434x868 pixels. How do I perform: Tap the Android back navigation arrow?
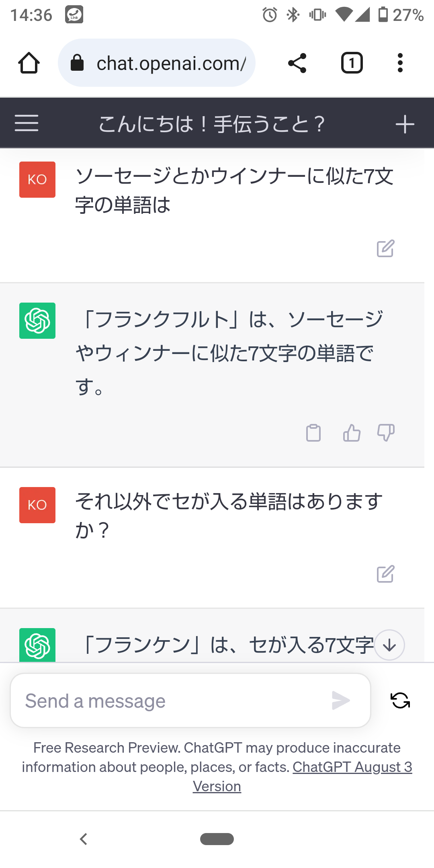(x=84, y=839)
